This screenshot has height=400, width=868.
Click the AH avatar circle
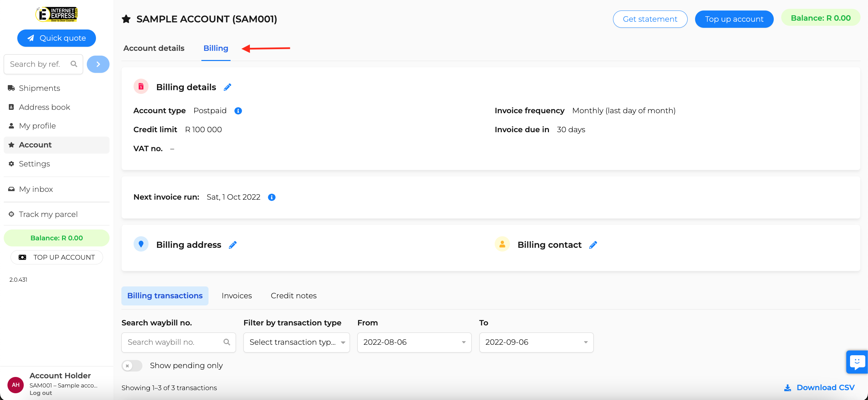[16, 385]
